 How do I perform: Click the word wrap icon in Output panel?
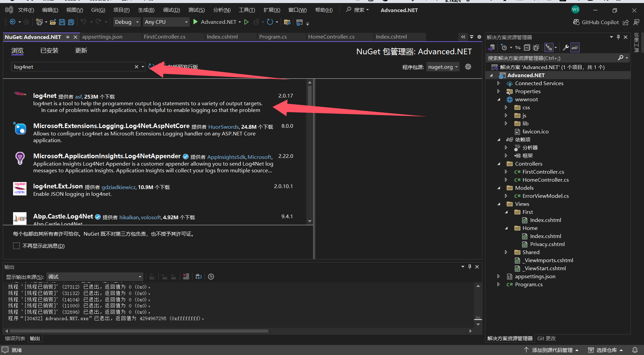click(199, 277)
